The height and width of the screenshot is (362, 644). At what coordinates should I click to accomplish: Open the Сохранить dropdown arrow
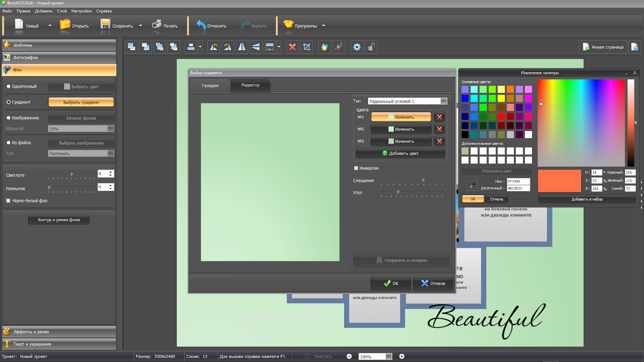click(x=140, y=26)
